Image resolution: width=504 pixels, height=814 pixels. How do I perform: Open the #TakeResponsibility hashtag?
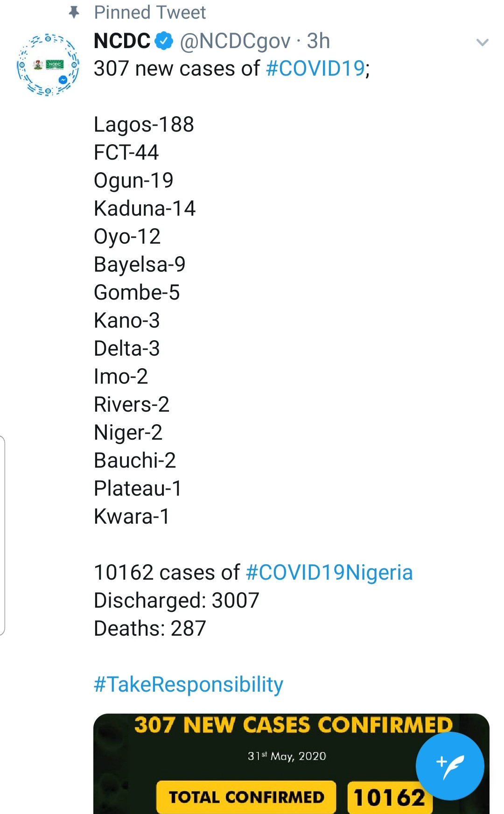(189, 685)
